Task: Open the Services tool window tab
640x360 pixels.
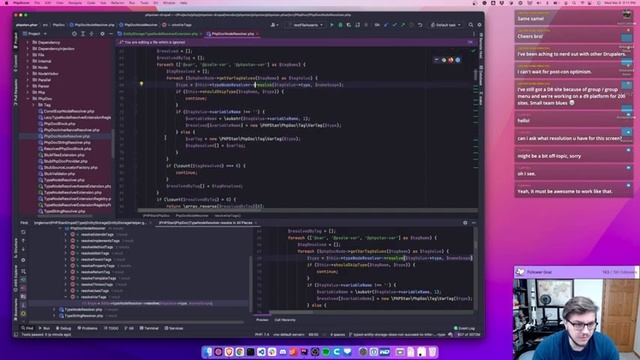Action: [174, 328]
